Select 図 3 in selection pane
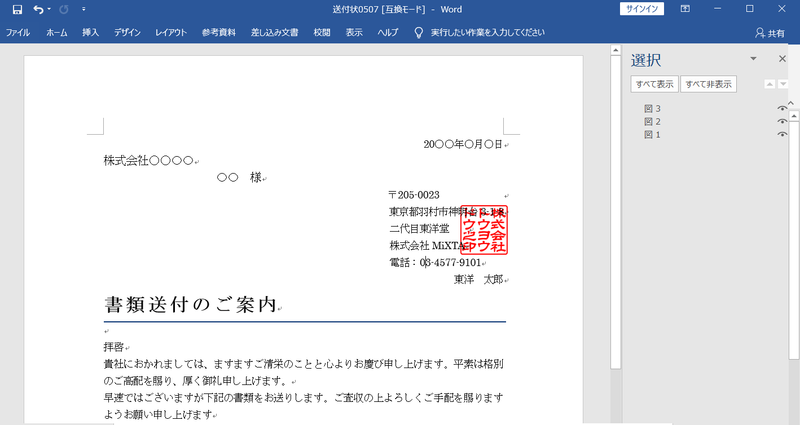Viewport: 800px width, 425px height. [653, 109]
